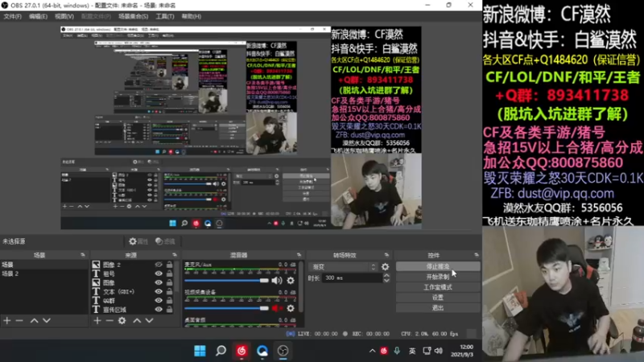This screenshot has width=644, height=362.
Task: Hide the 宣传区域 source via its eye icon
Action: 159,310
